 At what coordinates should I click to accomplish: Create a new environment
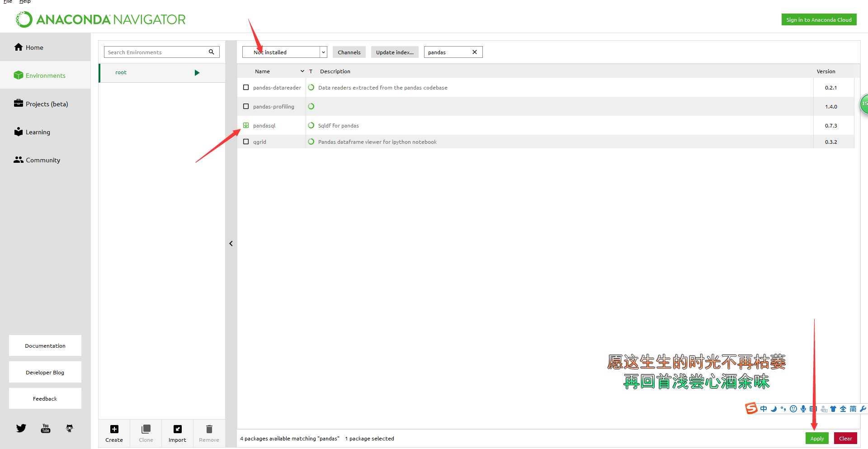[x=114, y=433]
